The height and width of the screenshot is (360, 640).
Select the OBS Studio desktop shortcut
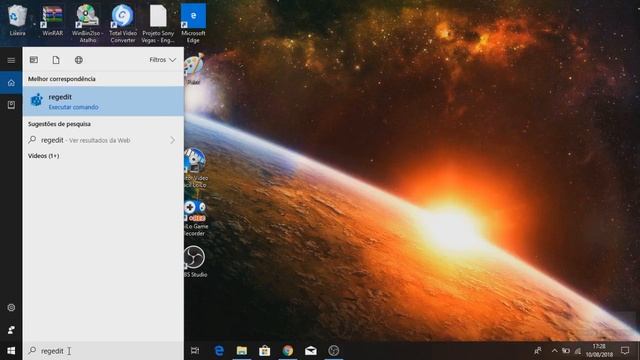pyautogui.click(x=195, y=261)
